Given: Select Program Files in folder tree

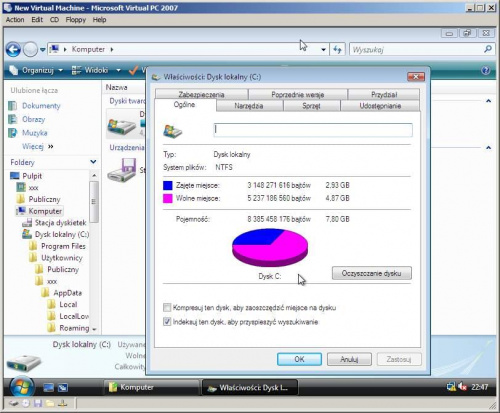Looking at the screenshot, I should coord(63,246).
